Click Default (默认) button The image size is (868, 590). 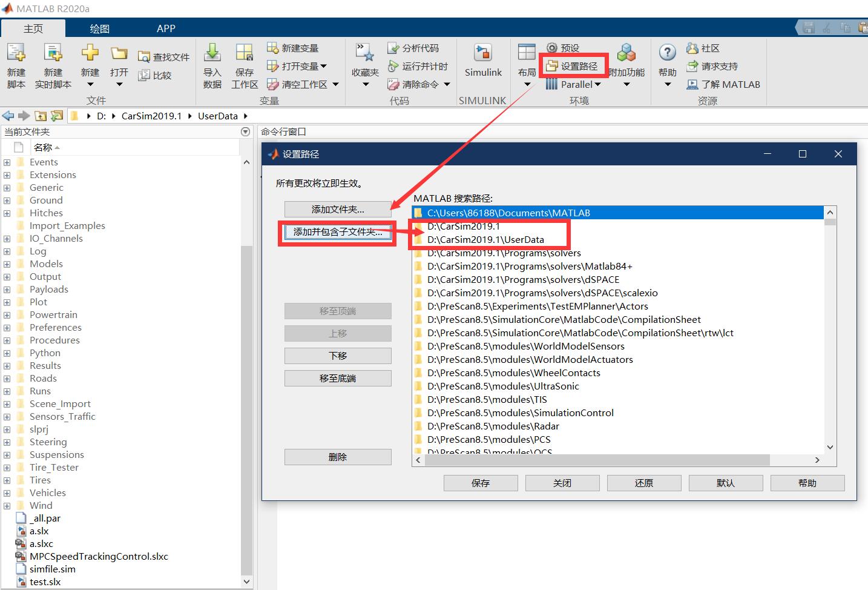[726, 483]
